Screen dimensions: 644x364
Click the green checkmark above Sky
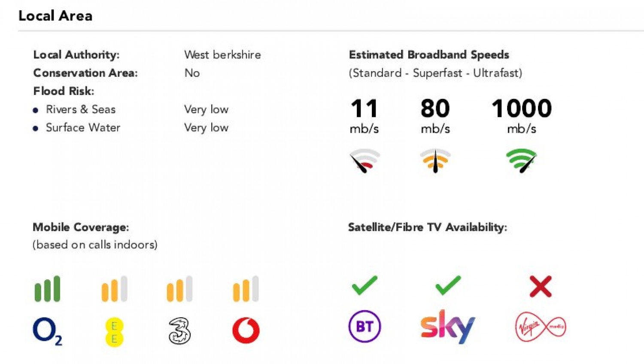448,285
